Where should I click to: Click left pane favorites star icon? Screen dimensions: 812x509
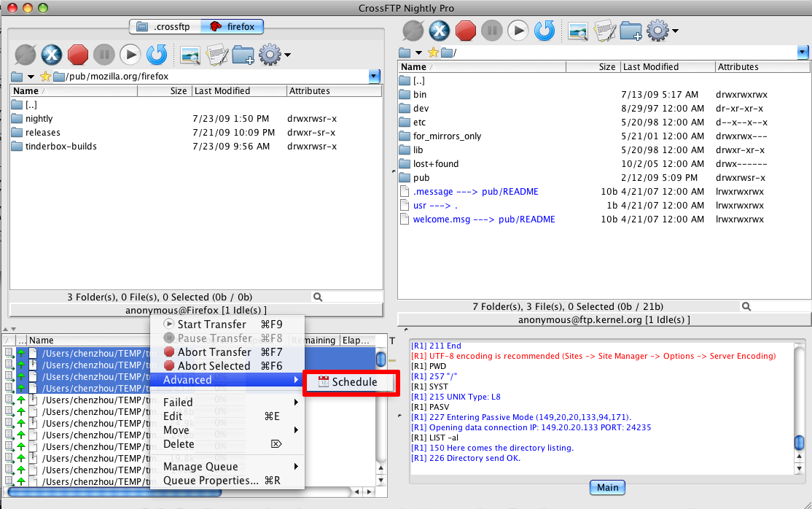46,77
